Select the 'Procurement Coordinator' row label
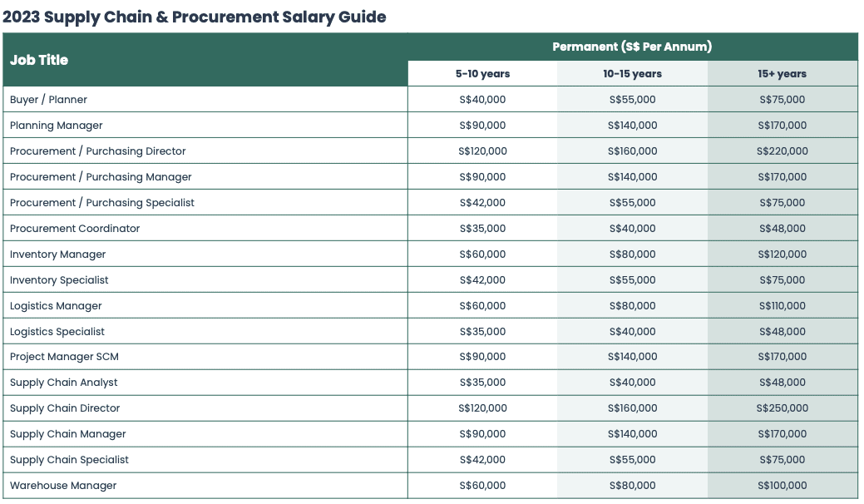Screen dimensions: 864x504 (x=75, y=229)
